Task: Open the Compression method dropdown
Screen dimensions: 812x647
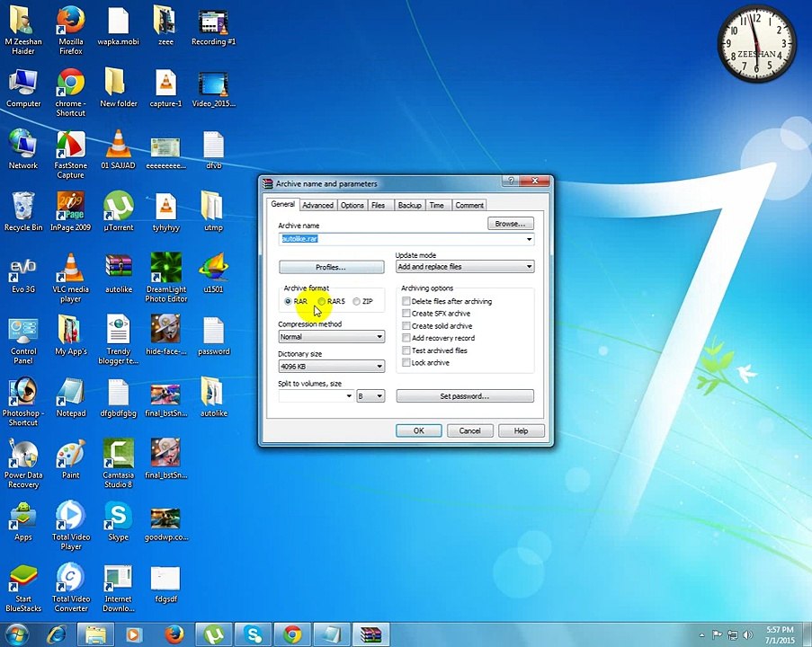Action: (332, 336)
